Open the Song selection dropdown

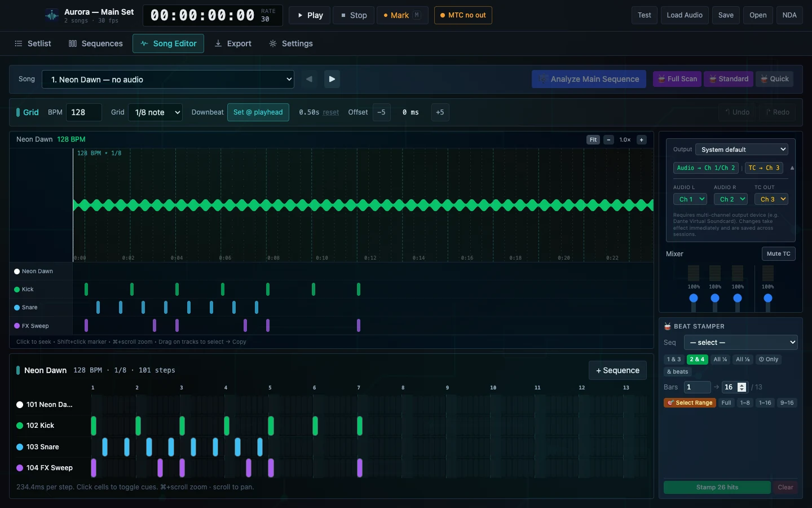(169, 79)
